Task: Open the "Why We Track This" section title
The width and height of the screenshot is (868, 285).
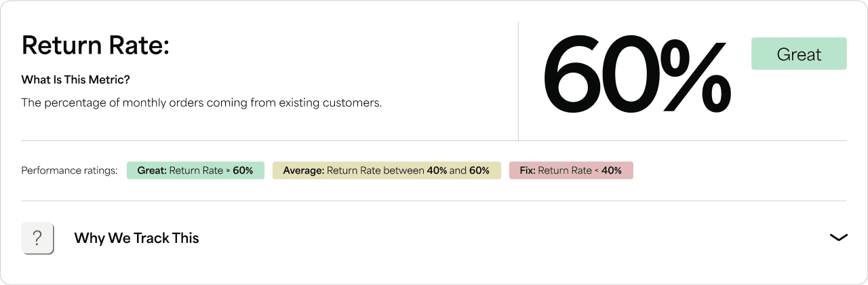Action: (x=136, y=238)
